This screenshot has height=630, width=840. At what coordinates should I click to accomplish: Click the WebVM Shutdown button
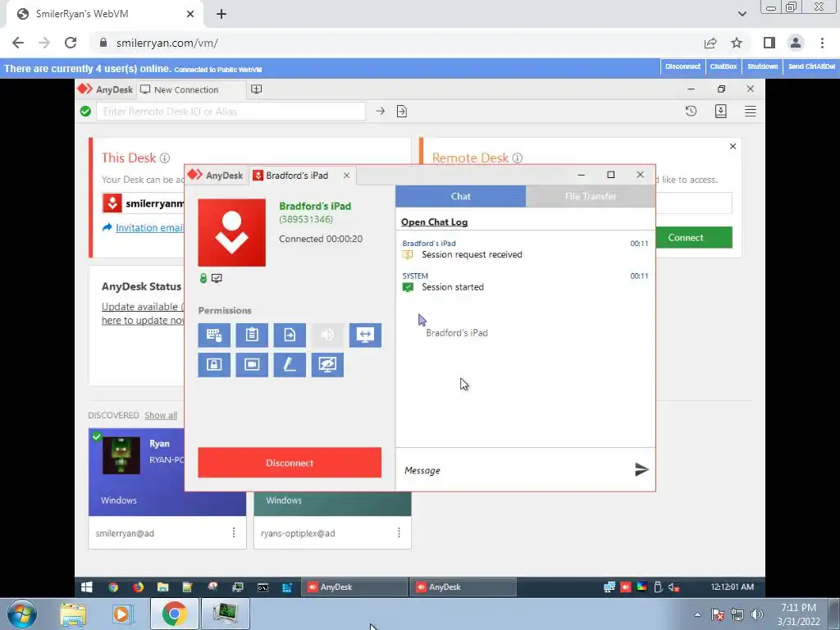coord(762,67)
